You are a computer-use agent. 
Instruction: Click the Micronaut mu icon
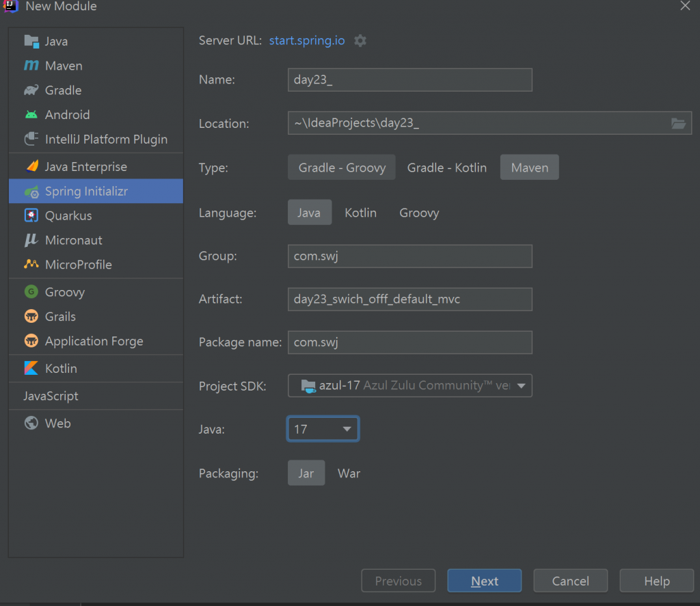(31, 240)
